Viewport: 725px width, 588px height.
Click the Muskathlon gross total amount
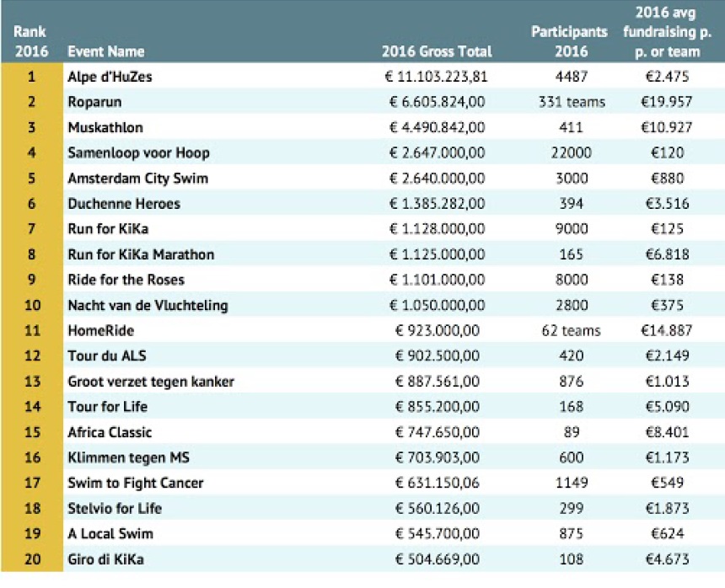(x=437, y=127)
